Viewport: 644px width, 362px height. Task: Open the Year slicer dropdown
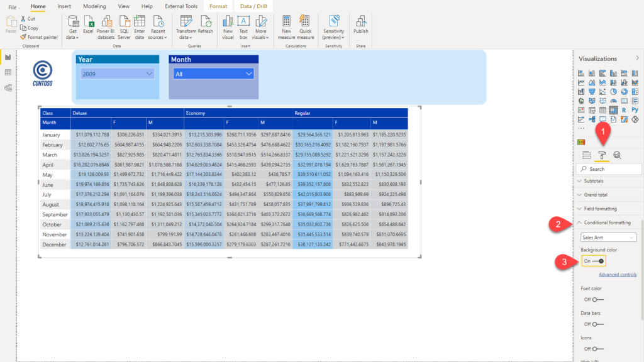[117, 74]
